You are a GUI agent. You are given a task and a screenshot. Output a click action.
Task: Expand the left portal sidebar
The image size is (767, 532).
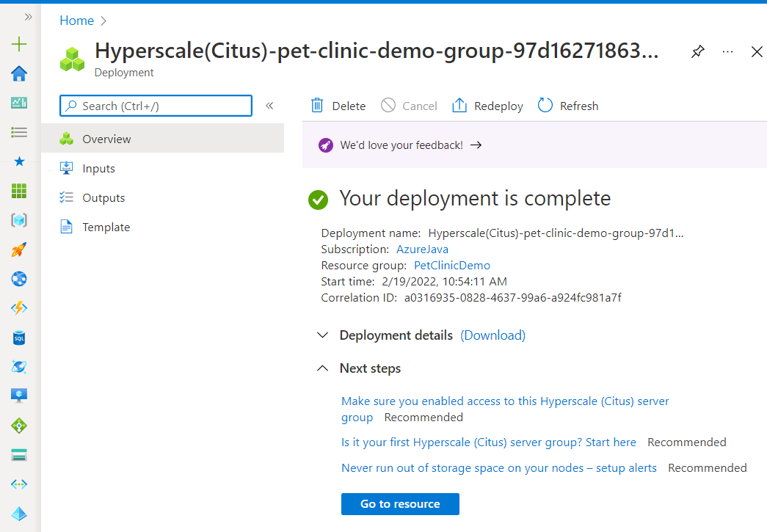coord(29,17)
